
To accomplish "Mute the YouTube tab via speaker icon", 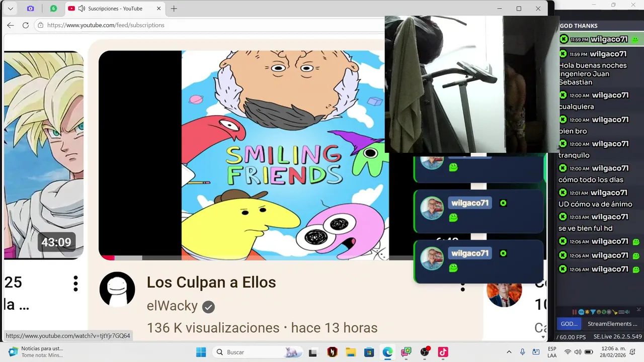I will [82, 9].
